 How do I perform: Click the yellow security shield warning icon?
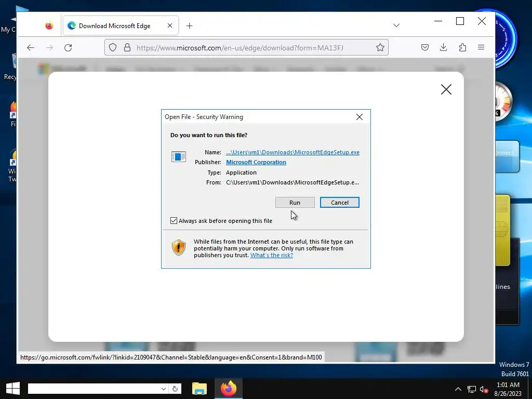tap(179, 248)
